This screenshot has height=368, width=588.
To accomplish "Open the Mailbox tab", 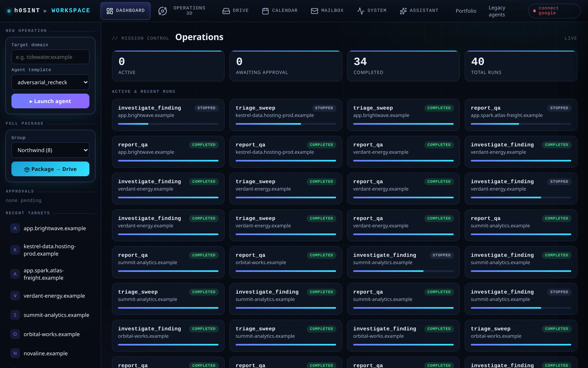I will coord(327,11).
